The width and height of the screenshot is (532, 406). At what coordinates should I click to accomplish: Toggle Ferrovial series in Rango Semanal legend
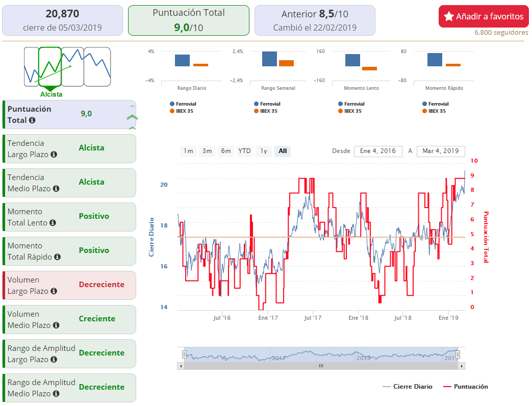click(267, 104)
